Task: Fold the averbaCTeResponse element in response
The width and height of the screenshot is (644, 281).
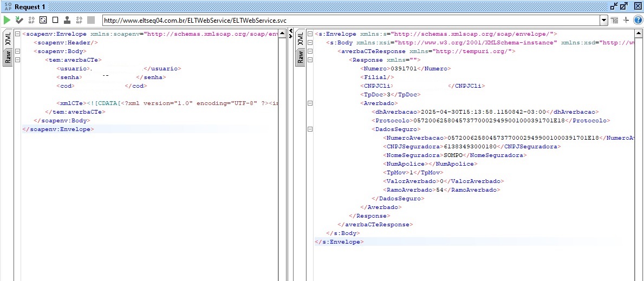Action: [x=310, y=51]
